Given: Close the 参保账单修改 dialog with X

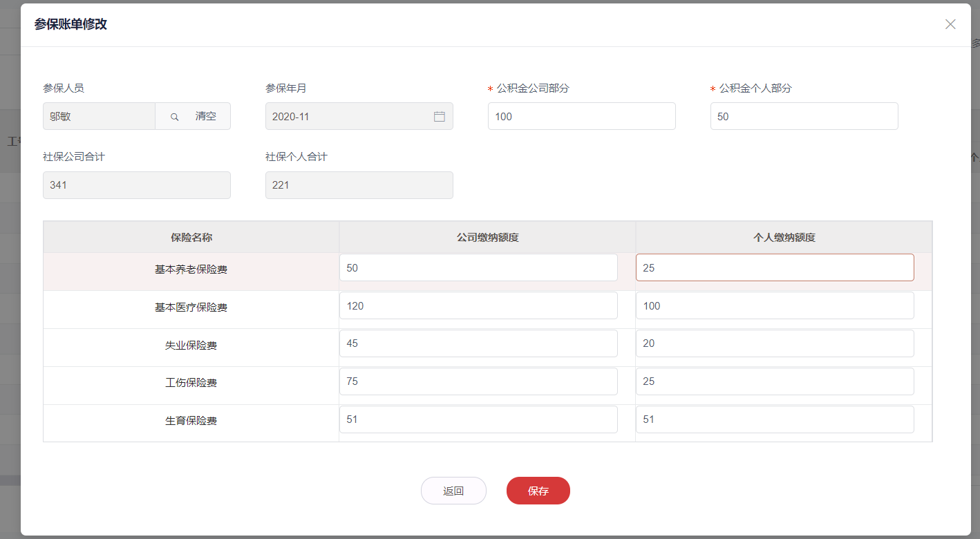Looking at the screenshot, I should click(x=950, y=24).
